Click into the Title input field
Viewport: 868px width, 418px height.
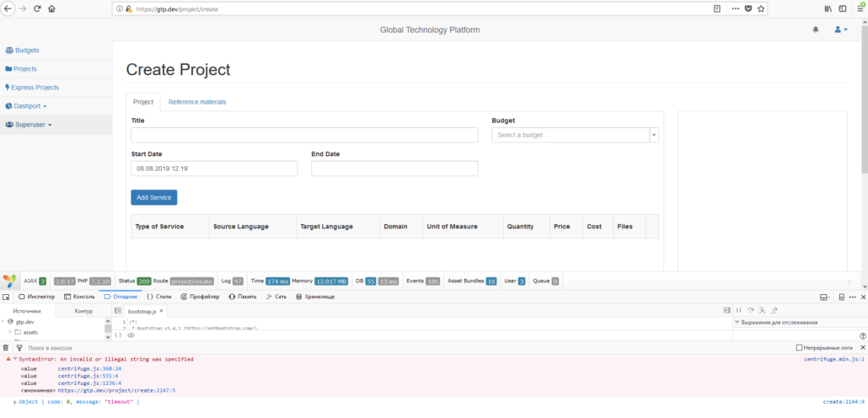click(304, 135)
